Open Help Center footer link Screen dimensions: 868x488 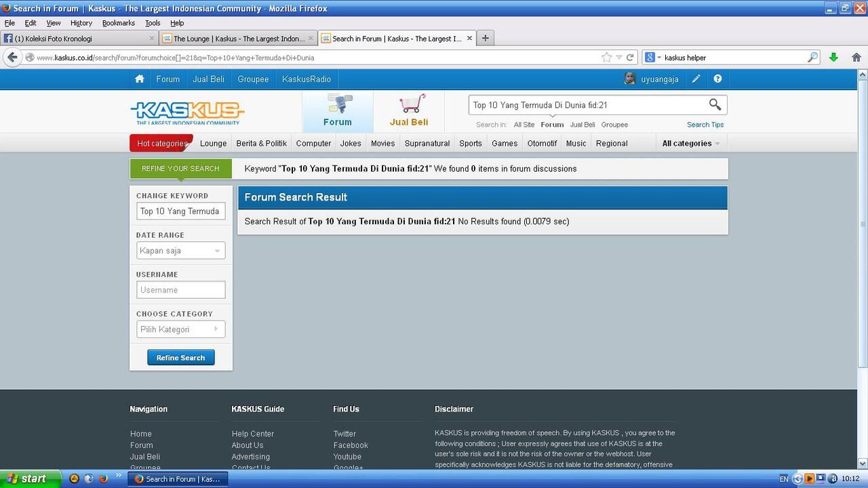click(x=253, y=434)
